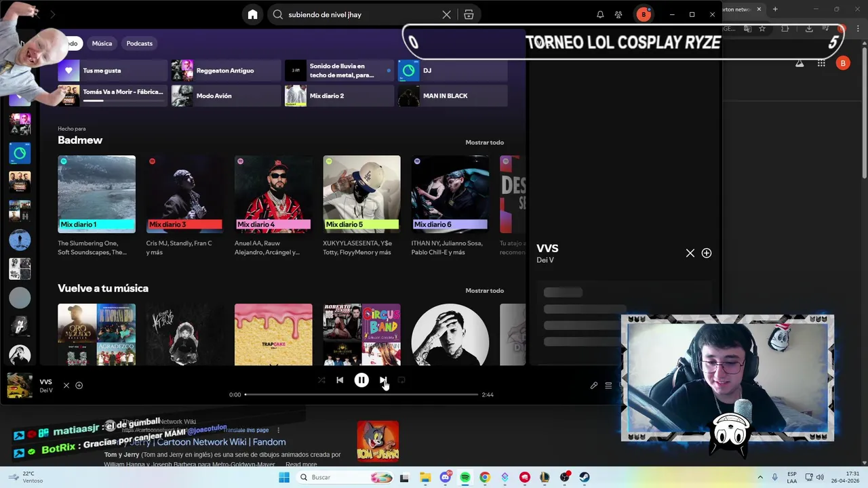Open Mix diario 3 cover card

[x=185, y=195]
